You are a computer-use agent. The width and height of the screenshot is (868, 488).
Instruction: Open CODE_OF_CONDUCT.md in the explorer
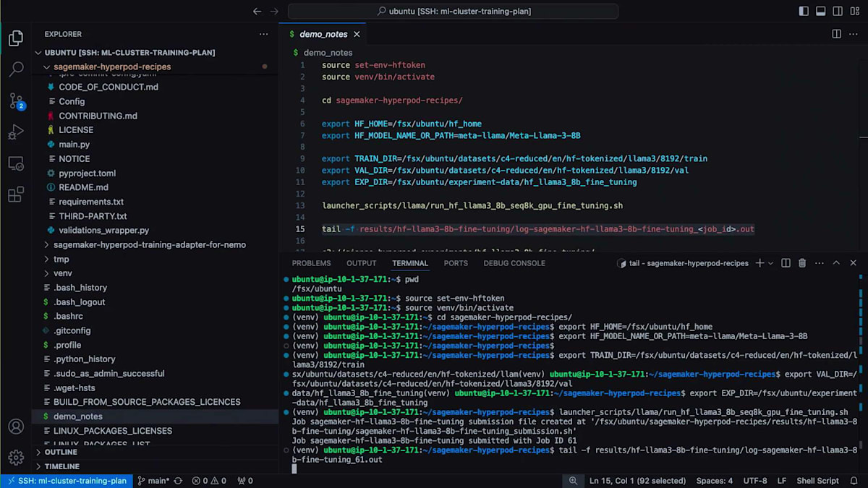(x=109, y=87)
